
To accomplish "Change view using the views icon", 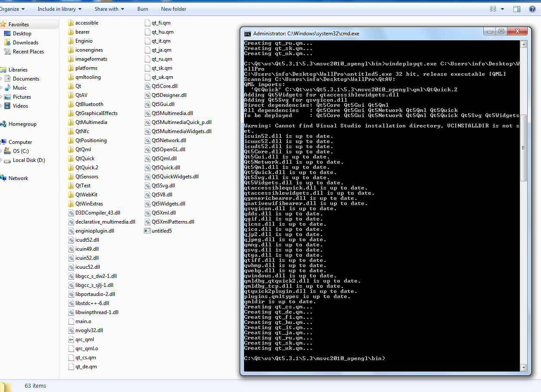I will (493, 9).
